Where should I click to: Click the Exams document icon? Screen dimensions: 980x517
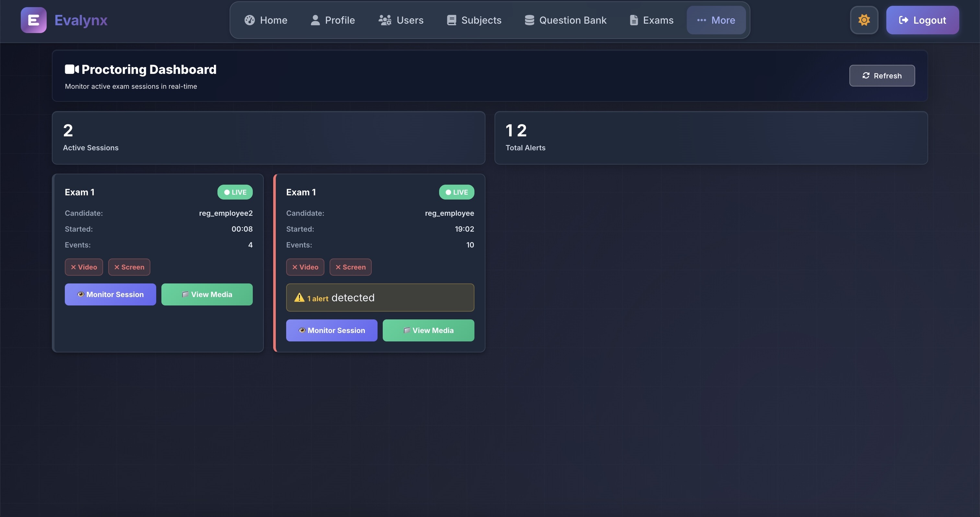pos(634,20)
